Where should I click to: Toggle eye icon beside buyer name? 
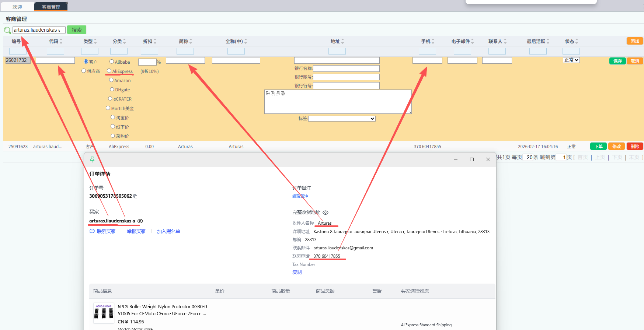(140, 221)
